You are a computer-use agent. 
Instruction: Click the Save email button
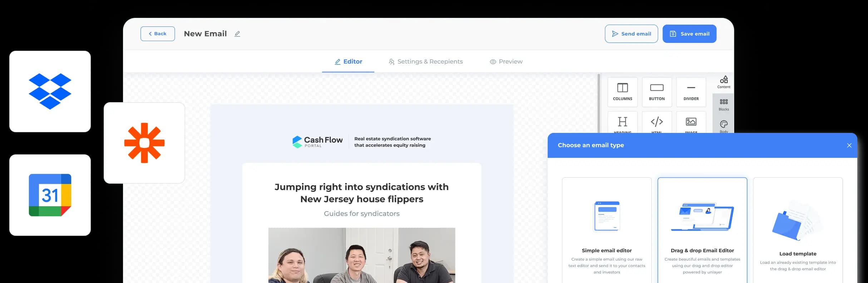coord(689,34)
